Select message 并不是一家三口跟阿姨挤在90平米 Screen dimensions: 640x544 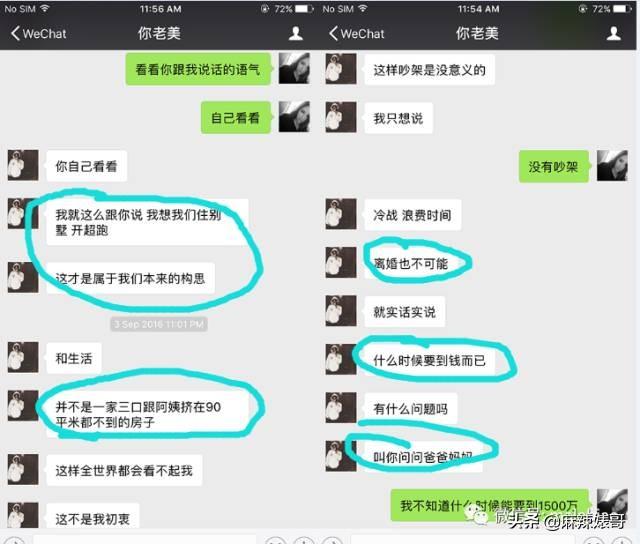tap(148, 414)
